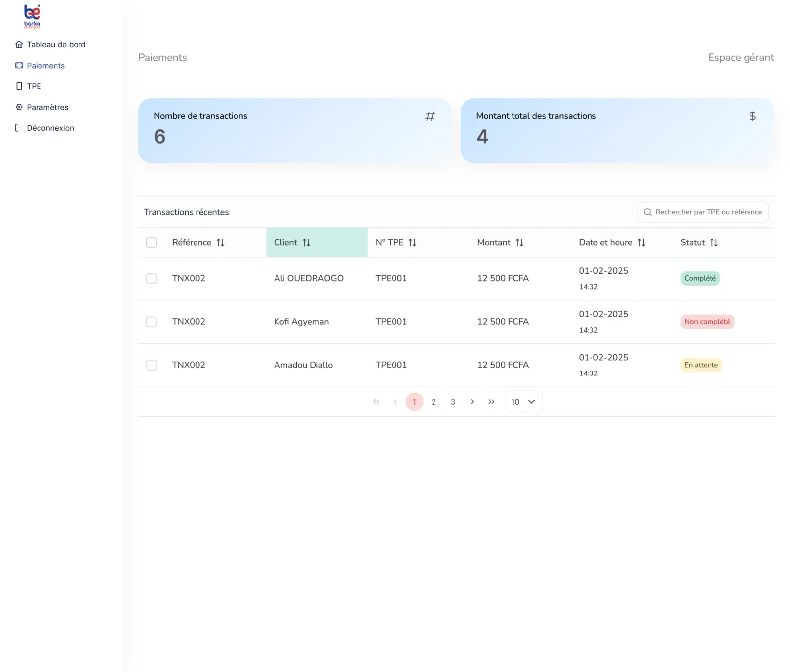Click the En attente status badge

[x=701, y=365]
